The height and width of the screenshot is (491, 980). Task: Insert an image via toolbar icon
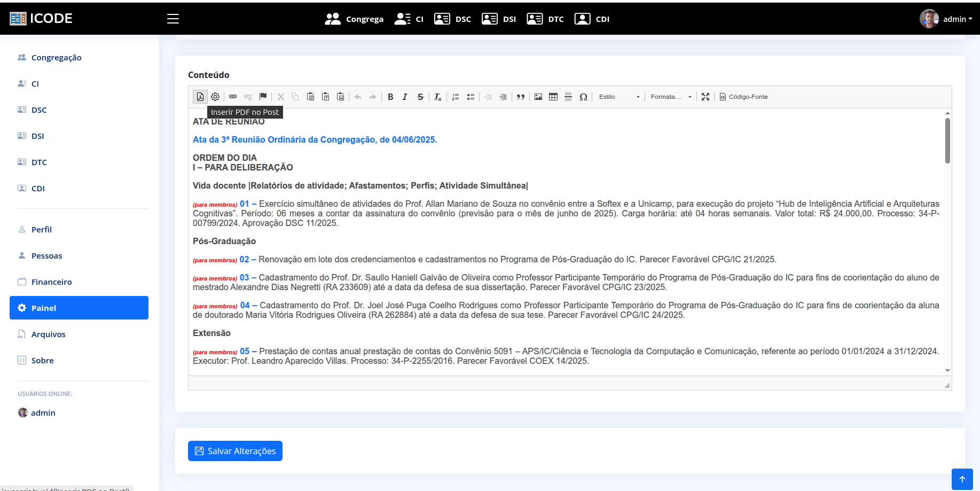(x=538, y=97)
